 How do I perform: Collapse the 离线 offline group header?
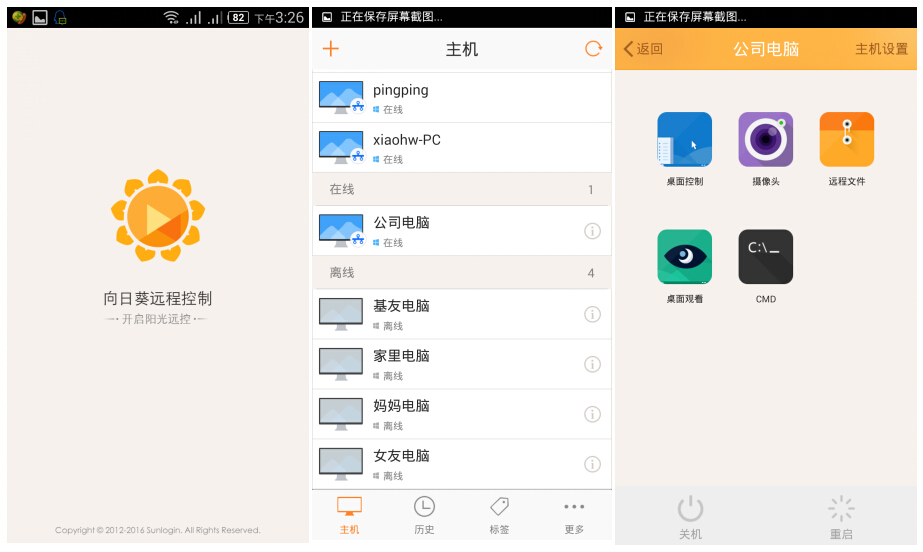coord(462,272)
